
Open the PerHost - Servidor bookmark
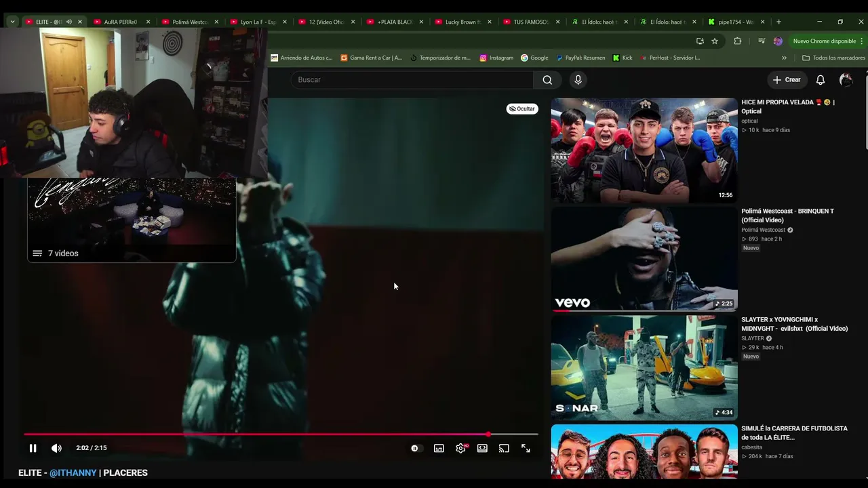670,58
